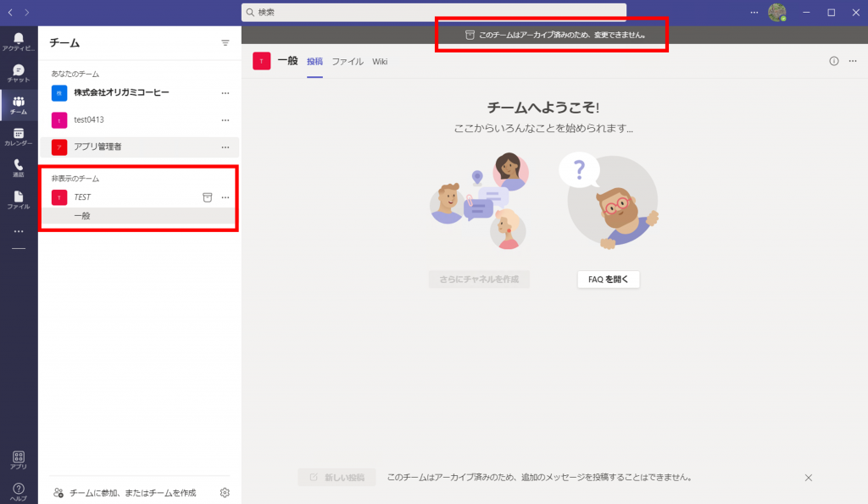Switch to the Wiki tab
The image size is (868, 504).
[380, 62]
